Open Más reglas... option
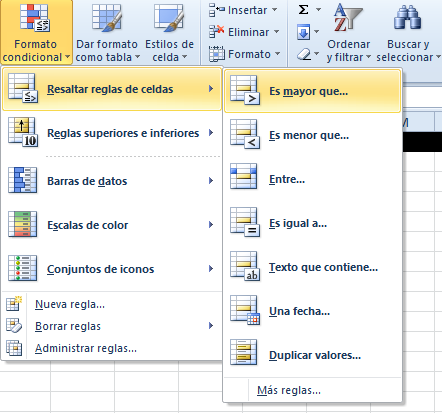Viewport: 442px width, 413px height. point(312,390)
